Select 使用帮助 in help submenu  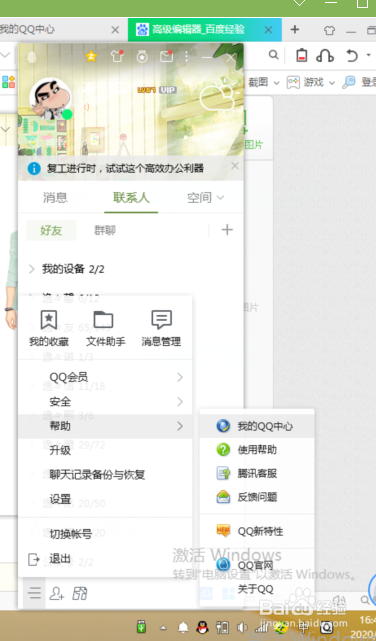tap(257, 450)
